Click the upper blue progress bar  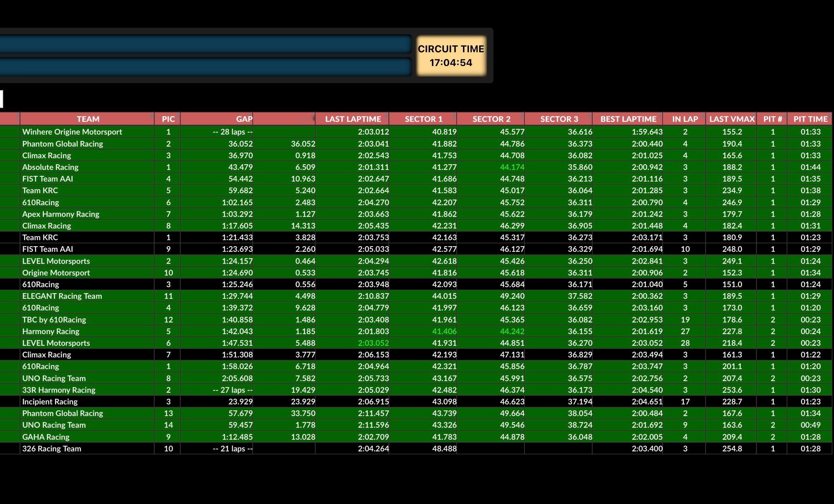pos(205,44)
